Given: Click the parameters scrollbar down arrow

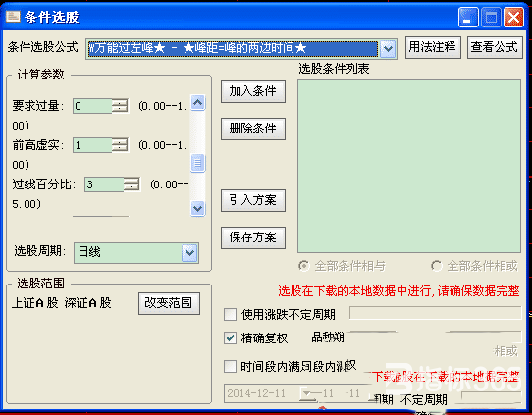Looking at the screenshot, I should [x=198, y=208].
